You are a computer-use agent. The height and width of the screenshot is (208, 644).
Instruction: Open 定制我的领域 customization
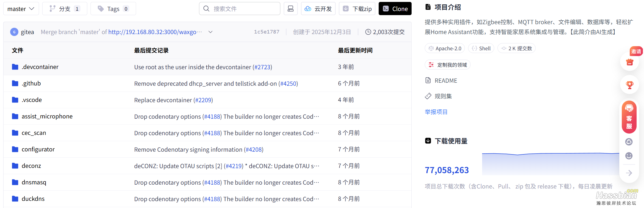448,65
